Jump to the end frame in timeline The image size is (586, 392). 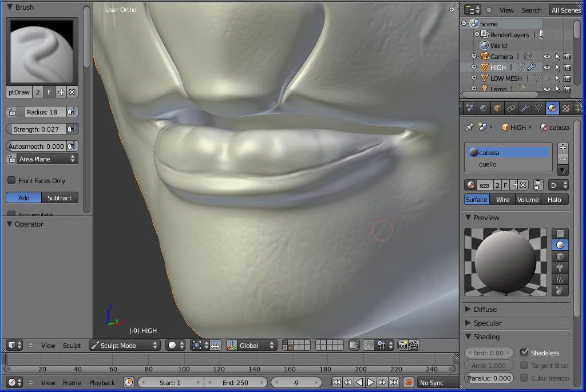[x=393, y=382]
